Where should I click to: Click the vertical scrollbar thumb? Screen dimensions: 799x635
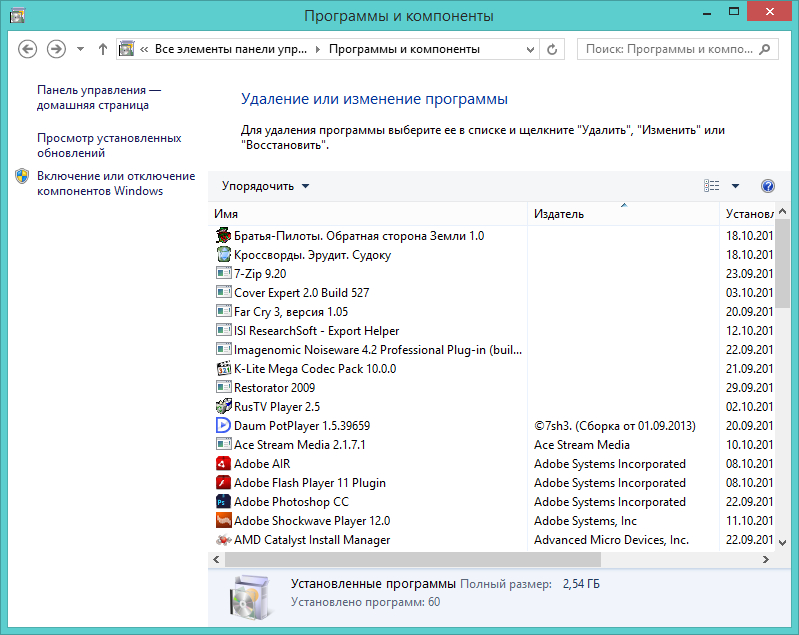(x=783, y=263)
